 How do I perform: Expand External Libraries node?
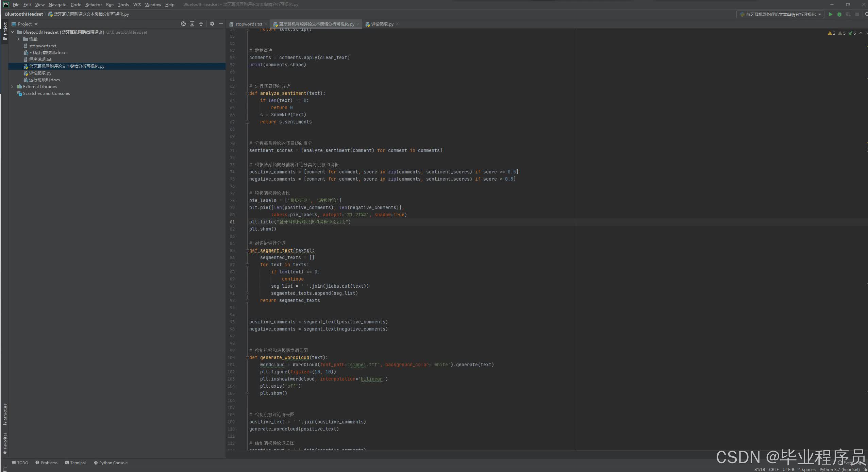point(13,87)
